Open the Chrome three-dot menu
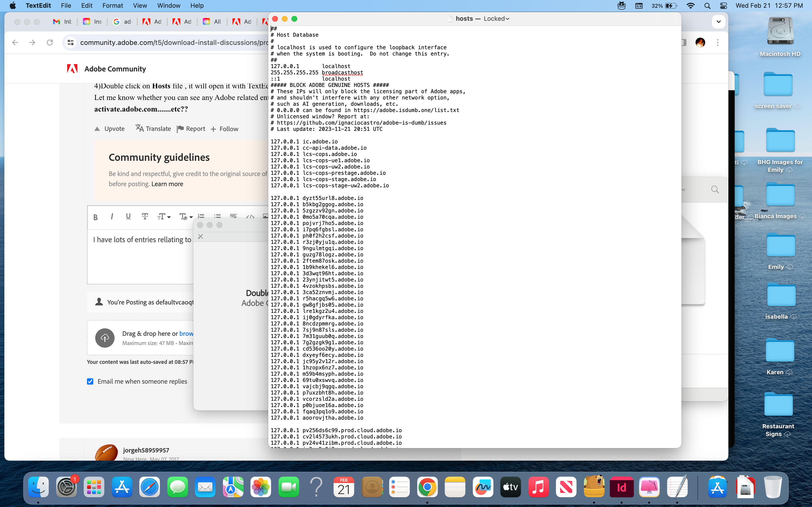 click(x=718, y=42)
